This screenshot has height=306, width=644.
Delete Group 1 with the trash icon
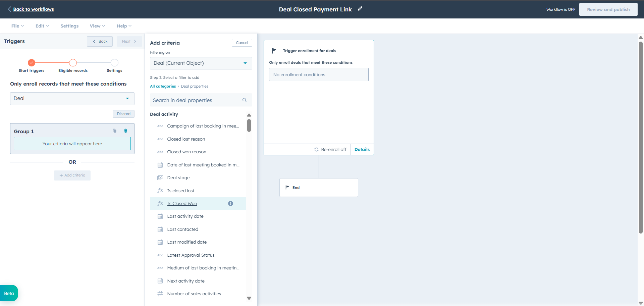pyautogui.click(x=126, y=131)
